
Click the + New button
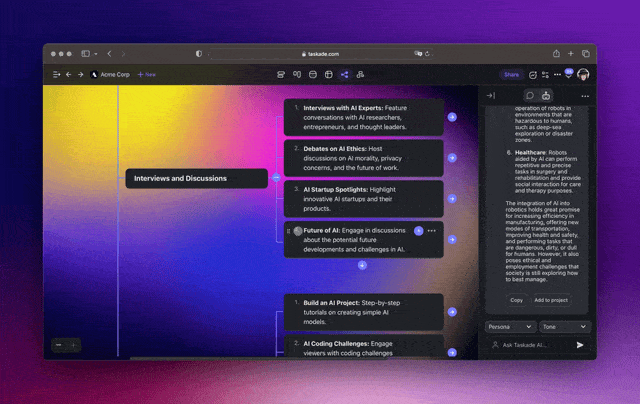[147, 74]
